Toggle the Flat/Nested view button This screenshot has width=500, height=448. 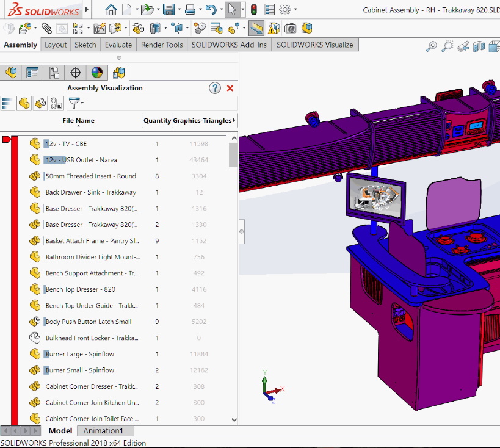(23, 103)
